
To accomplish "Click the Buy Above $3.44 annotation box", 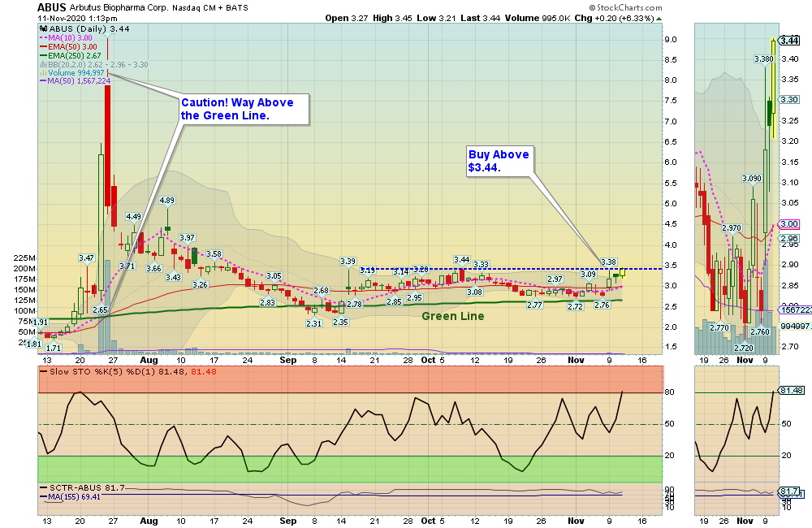I will pyautogui.click(x=499, y=161).
